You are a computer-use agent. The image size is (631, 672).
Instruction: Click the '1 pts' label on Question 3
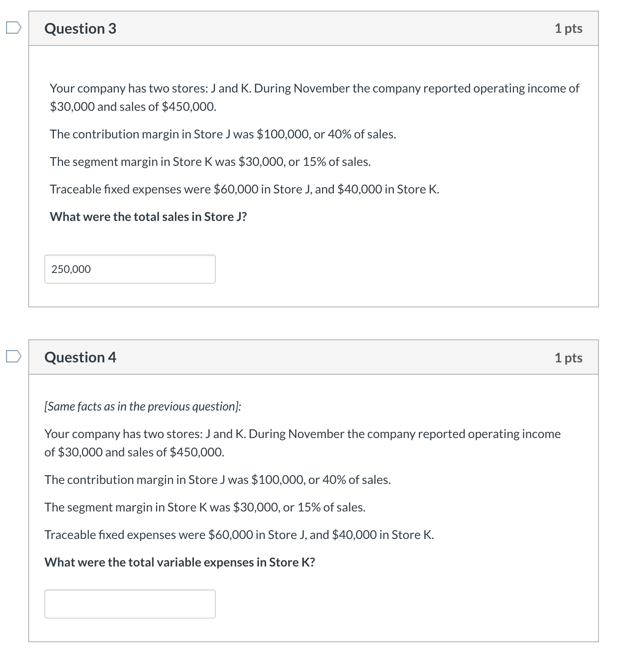tap(569, 28)
